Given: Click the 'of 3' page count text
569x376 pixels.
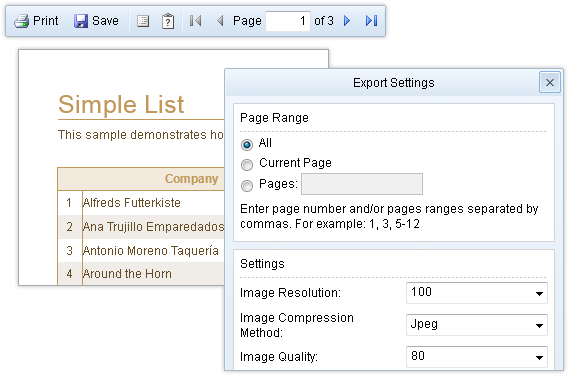Looking at the screenshot, I should coord(324,21).
